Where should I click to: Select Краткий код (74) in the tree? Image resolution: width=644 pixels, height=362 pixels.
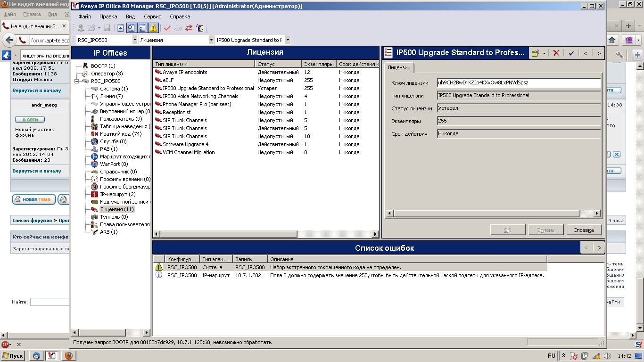pyautogui.click(x=121, y=134)
